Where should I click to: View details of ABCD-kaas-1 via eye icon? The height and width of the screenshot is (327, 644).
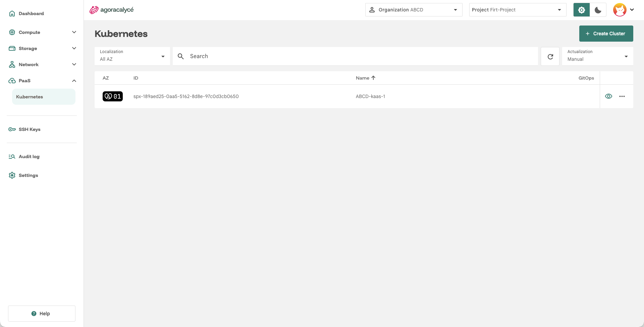click(x=608, y=96)
